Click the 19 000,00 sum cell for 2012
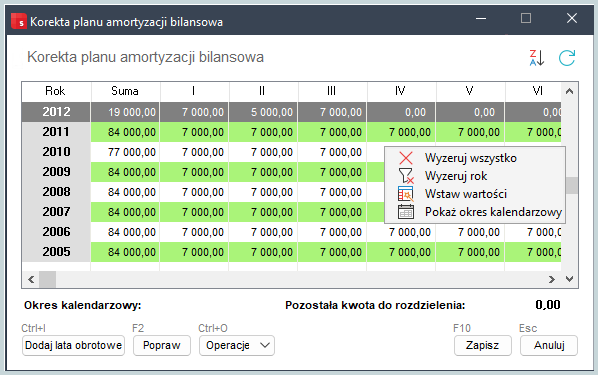This screenshot has height=375, width=598. point(125,112)
